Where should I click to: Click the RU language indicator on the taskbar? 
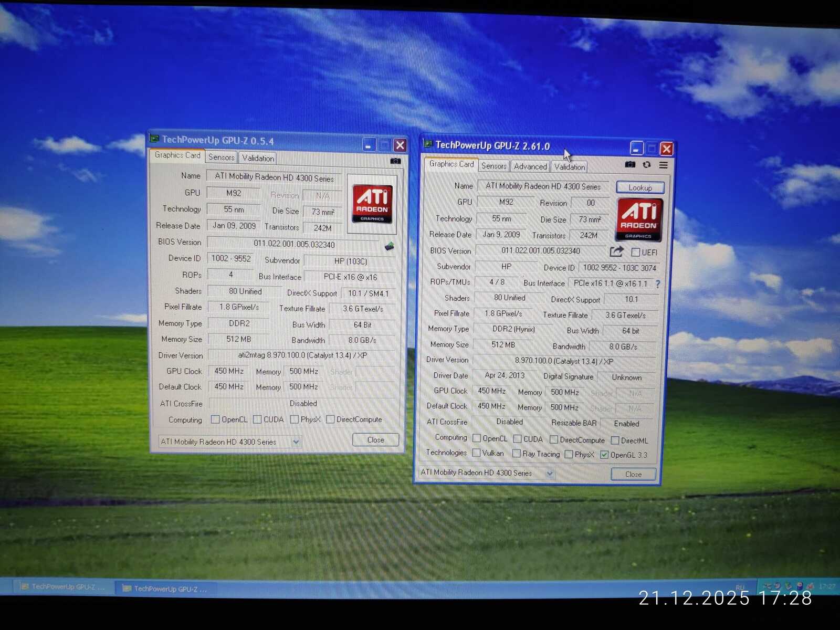pyautogui.click(x=740, y=587)
